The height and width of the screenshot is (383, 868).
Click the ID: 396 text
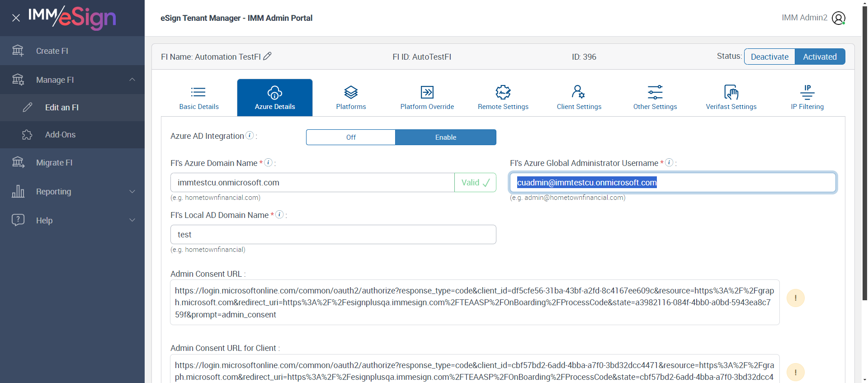coord(584,57)
